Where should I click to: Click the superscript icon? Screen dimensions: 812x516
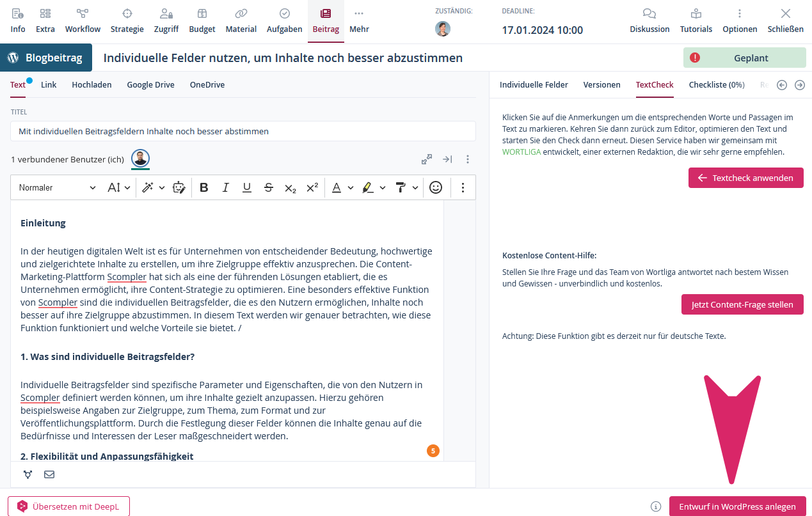click(x=312, y=187)
